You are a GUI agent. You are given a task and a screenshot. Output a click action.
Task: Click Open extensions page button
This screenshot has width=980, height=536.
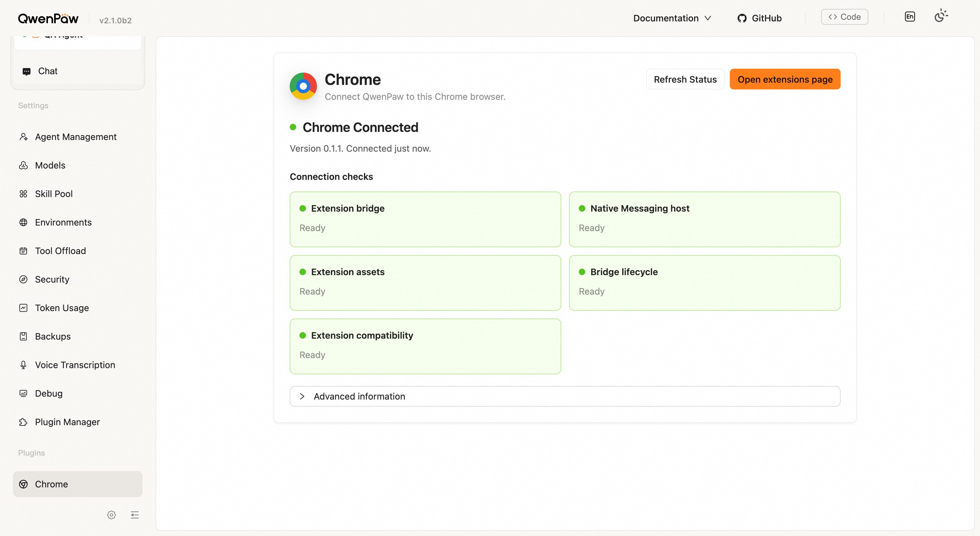point(785,79)
